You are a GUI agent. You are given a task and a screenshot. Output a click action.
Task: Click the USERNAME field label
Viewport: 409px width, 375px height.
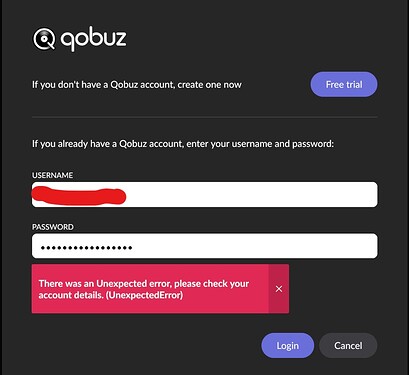[52, 175]
